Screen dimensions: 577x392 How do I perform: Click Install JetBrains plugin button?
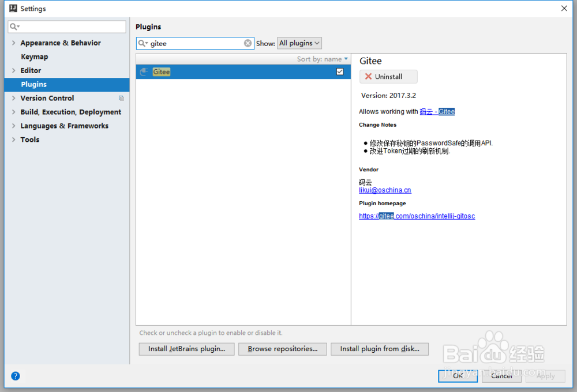point(186,349)
